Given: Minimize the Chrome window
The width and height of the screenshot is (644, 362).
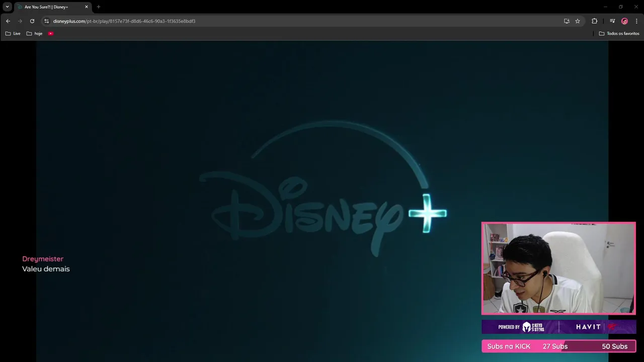Looking at the screenshot, I should point(605,7).
